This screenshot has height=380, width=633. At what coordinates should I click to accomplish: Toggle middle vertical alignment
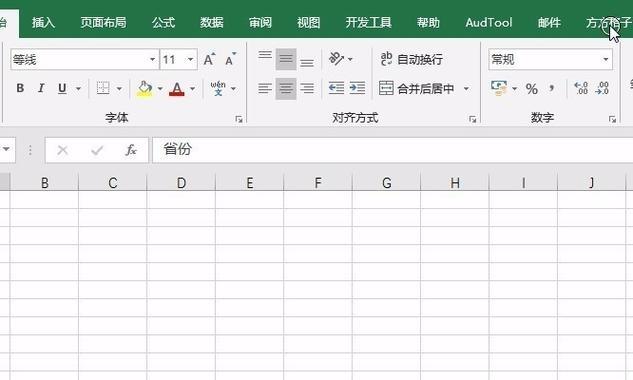286,59
